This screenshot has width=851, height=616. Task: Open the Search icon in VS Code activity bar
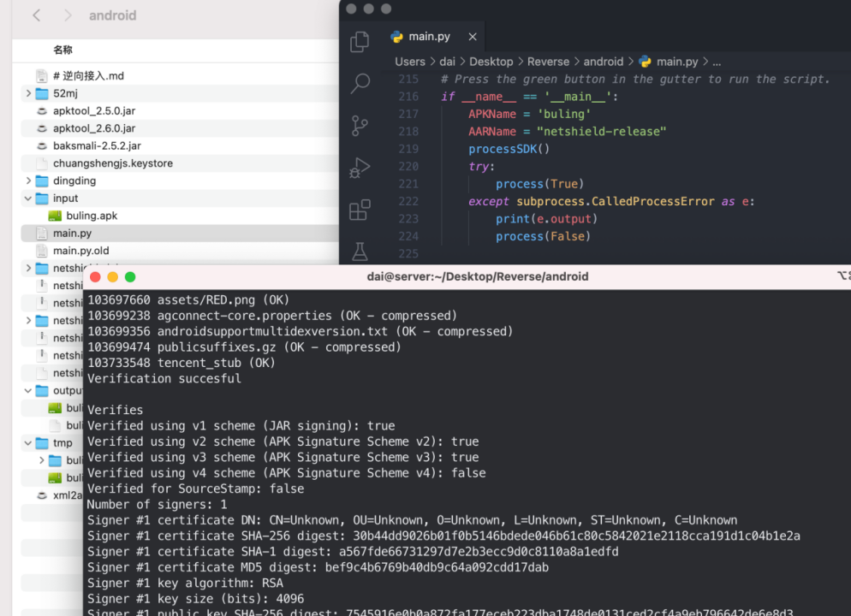point(360,84)
